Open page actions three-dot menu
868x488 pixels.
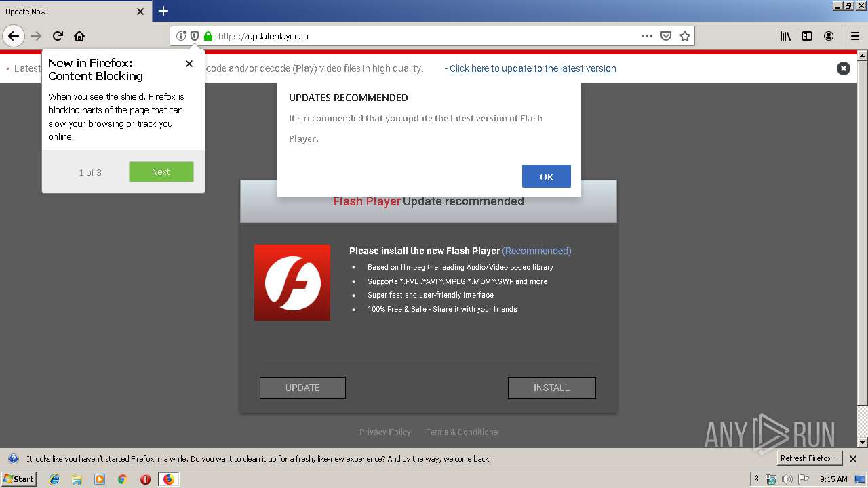pyautogui.click(x=647, y=36)
